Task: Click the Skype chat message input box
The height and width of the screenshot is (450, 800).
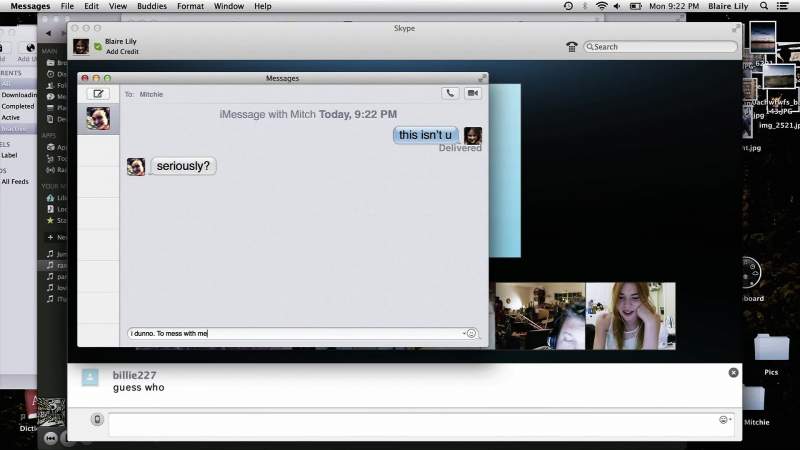Action: tap(413, 424)
